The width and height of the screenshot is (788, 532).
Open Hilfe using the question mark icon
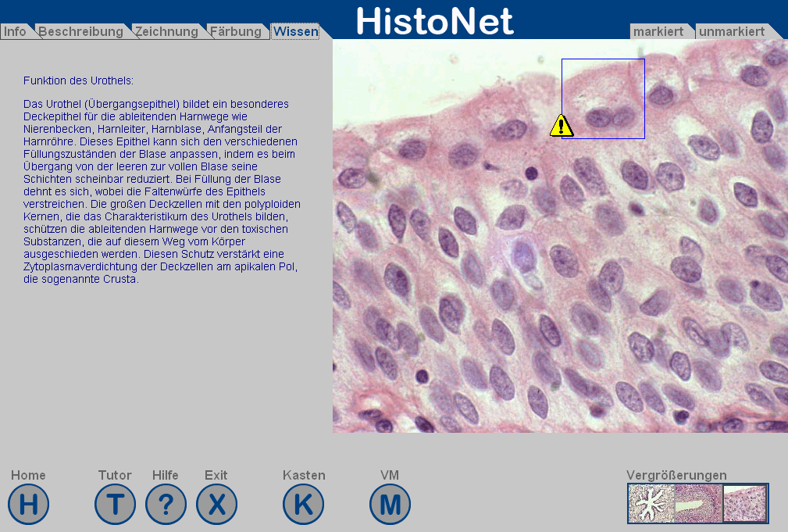(x=166, y=504)
